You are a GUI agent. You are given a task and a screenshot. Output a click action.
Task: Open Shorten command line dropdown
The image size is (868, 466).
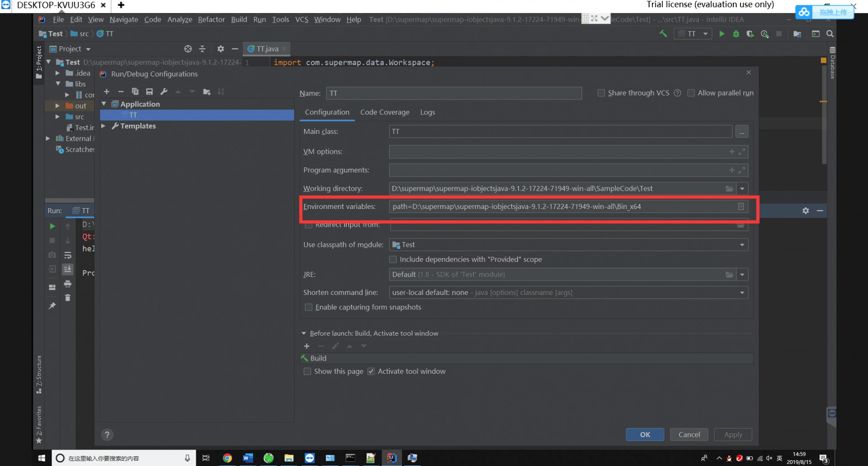742,293
